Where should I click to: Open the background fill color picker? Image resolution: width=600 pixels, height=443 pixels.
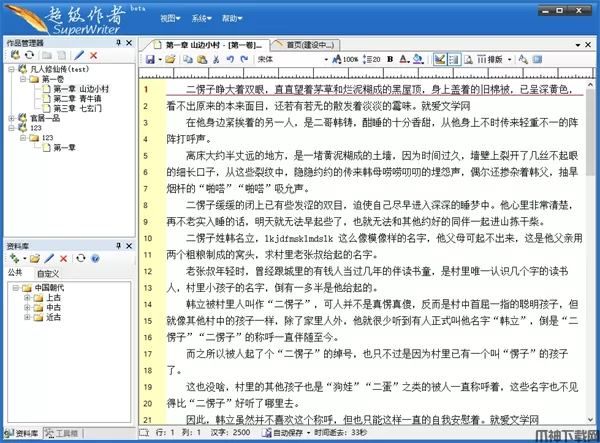tap(418, 59)
